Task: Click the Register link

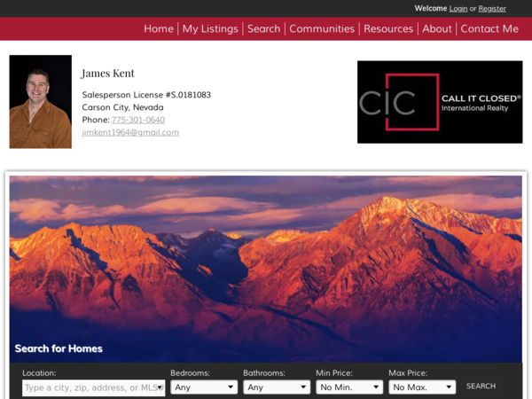Action: click(492, 9)
